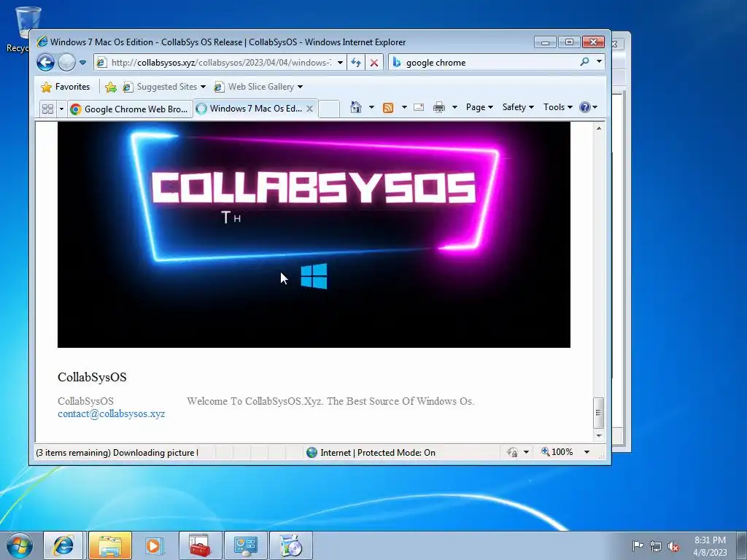Expand the Feeds dropdown arrow
Image resolution: width=747 pixels, height=560 pixels.
pos(404,107)
